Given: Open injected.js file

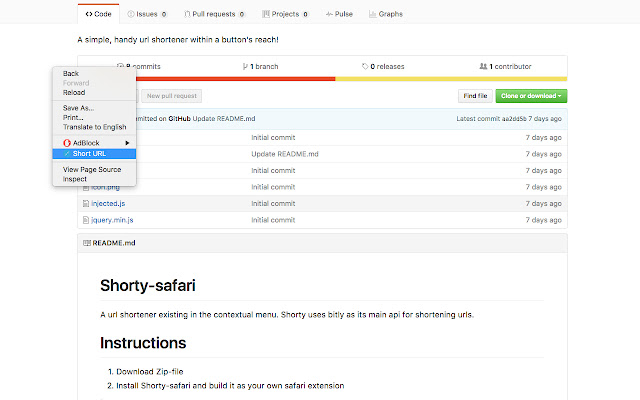Looking at the screenshot, I should pos(108,203).
